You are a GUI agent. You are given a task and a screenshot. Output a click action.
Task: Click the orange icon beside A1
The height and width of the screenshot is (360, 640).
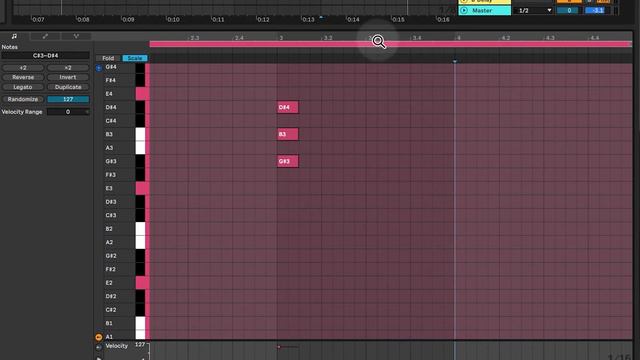pos(99,337)
